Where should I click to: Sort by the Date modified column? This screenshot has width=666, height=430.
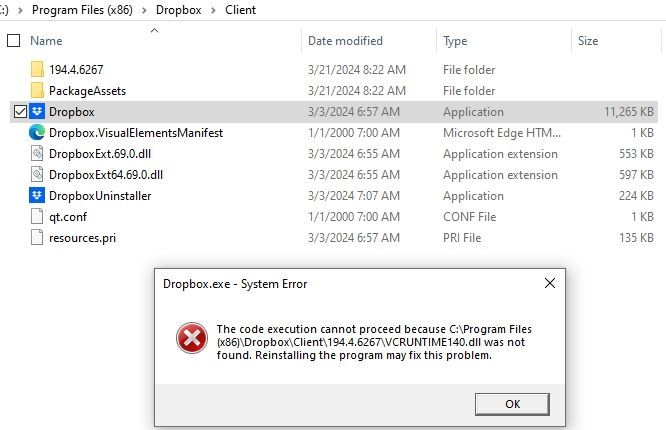[345, 41]
